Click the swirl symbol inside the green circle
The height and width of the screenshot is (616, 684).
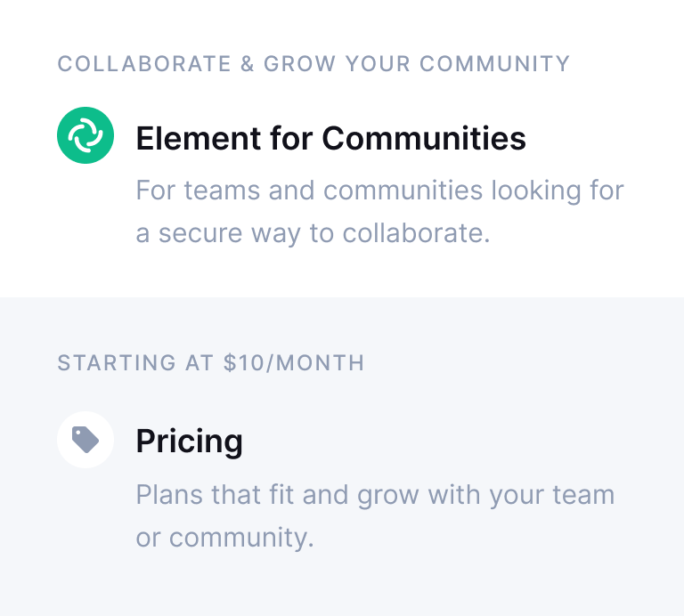point(85,135)
